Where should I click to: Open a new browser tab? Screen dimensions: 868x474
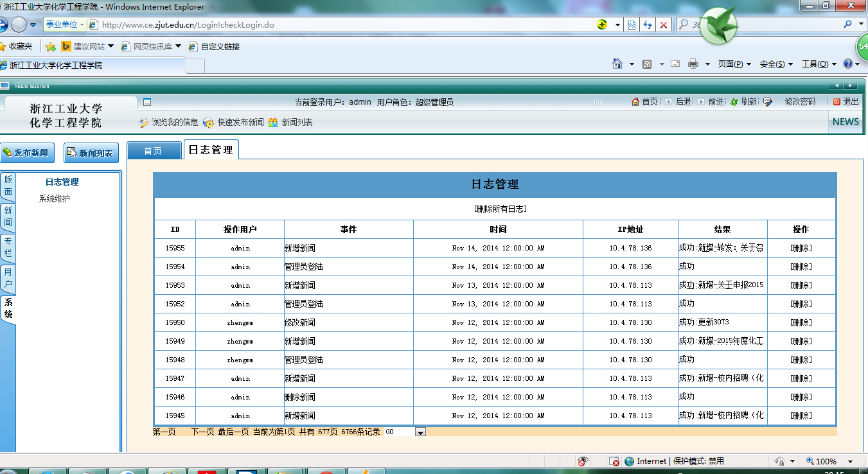tap(195, 66)
